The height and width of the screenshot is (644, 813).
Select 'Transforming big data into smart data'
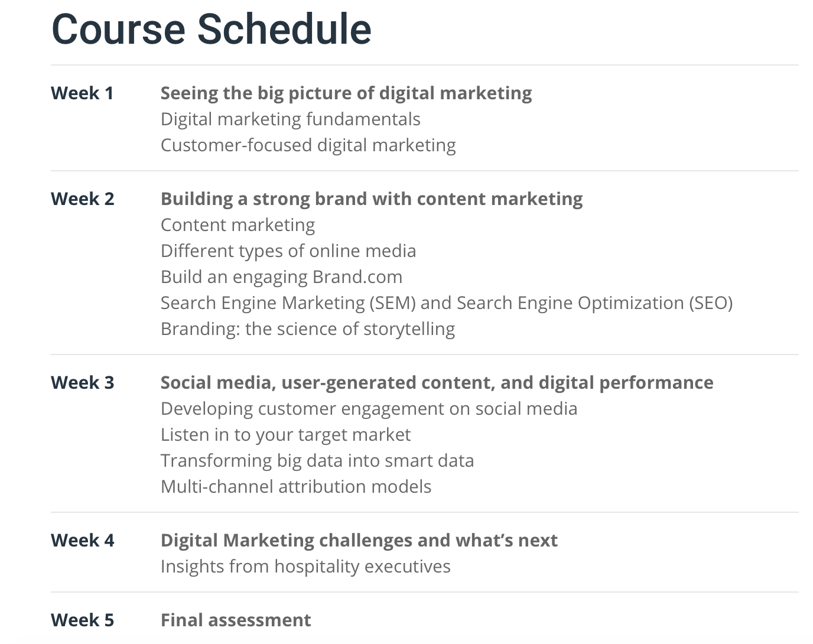point(317,461)
